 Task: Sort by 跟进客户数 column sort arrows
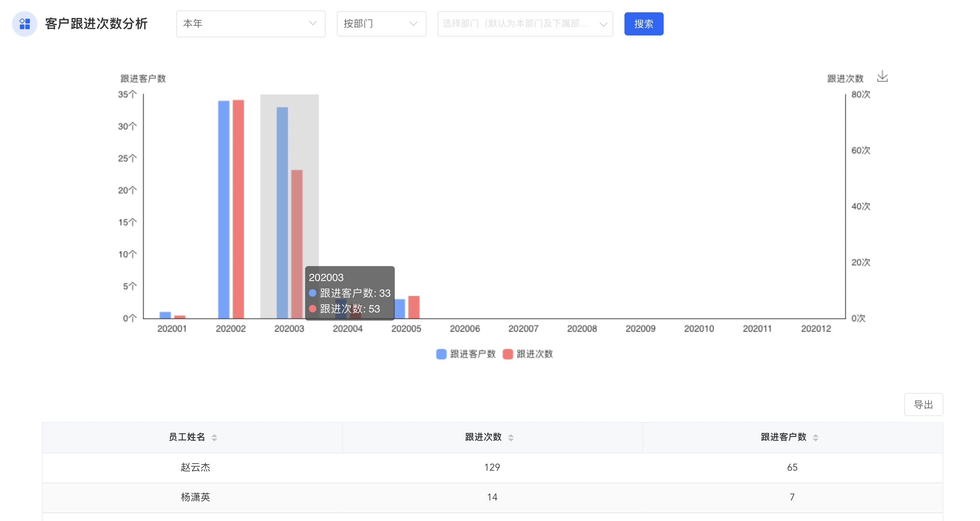click(x=815, y=438)
